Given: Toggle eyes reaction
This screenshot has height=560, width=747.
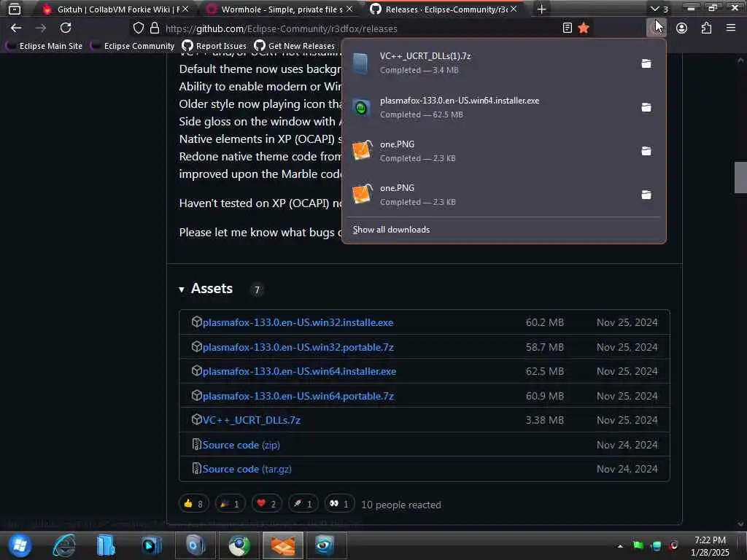Looking at the screenshot, I should (340, 504).
